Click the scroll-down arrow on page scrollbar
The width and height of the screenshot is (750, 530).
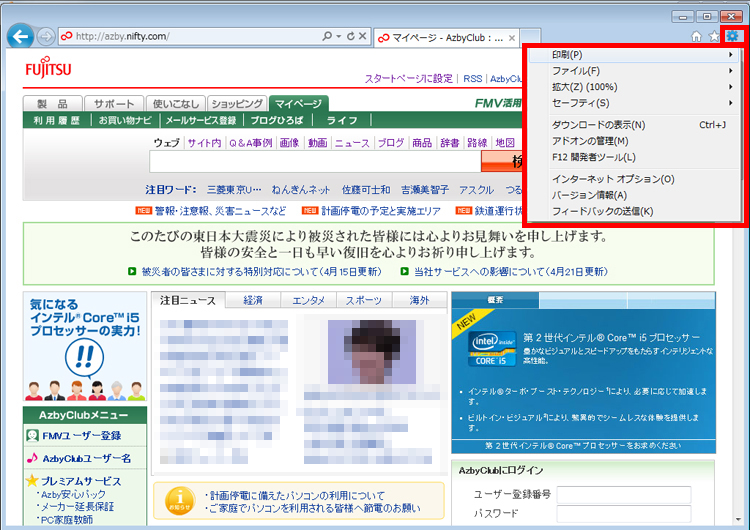(739, 519)
